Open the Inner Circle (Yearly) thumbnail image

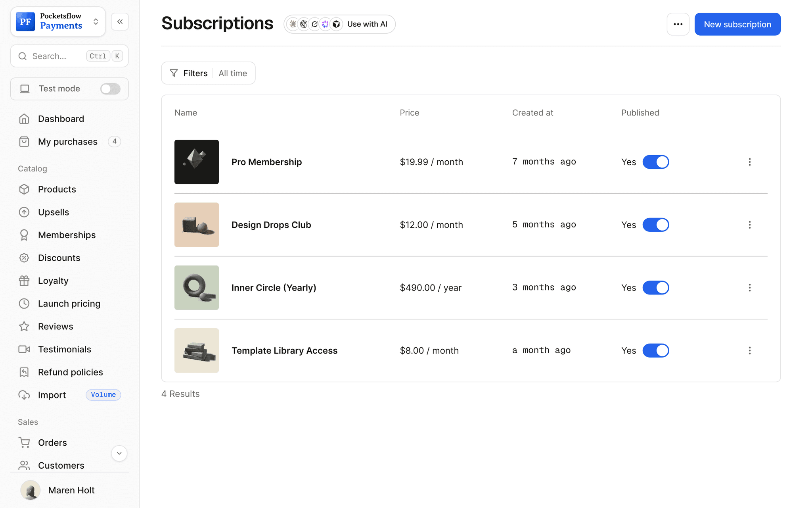click(x=197, y=288)
